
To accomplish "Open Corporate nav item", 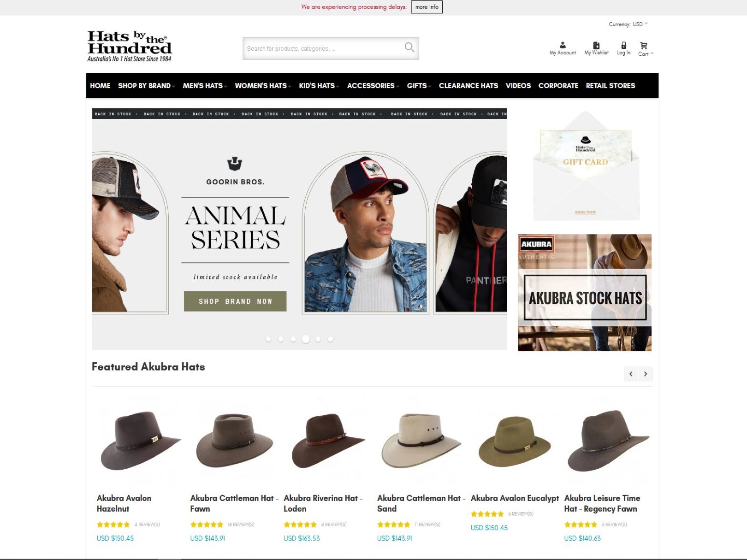I will (558, 86).
